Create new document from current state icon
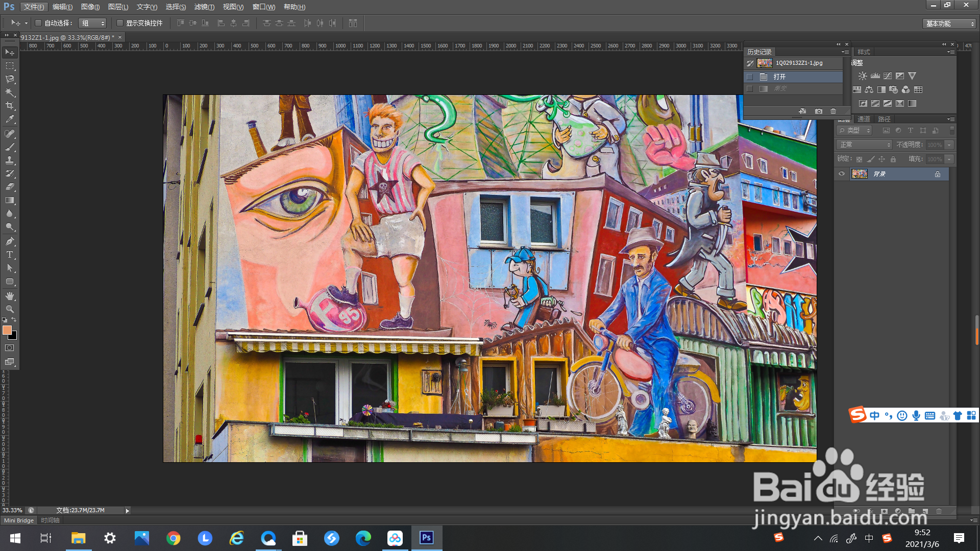This screenshot has width=980, height=551. coord(802,111)
